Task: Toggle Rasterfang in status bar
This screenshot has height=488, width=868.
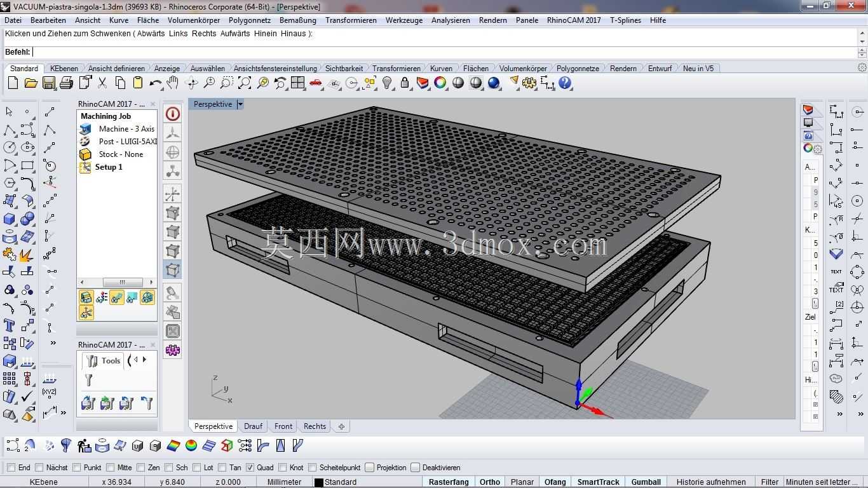Action: tap(449, 482)
